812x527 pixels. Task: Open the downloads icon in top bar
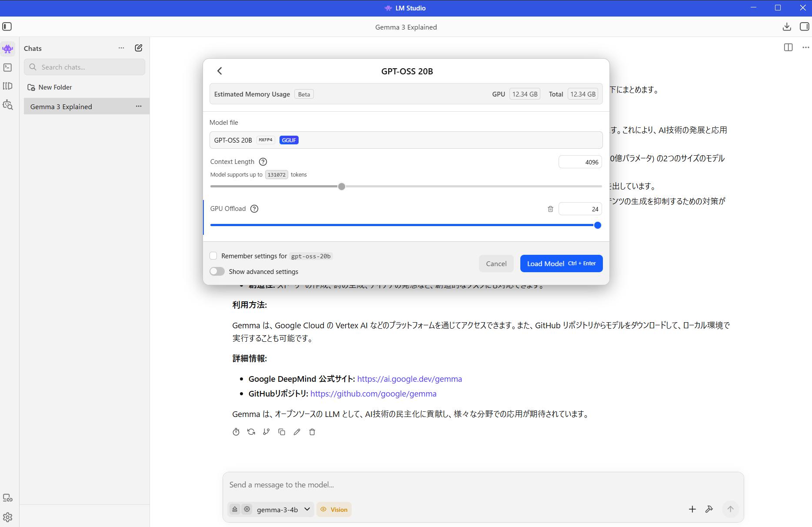point(786,27)
